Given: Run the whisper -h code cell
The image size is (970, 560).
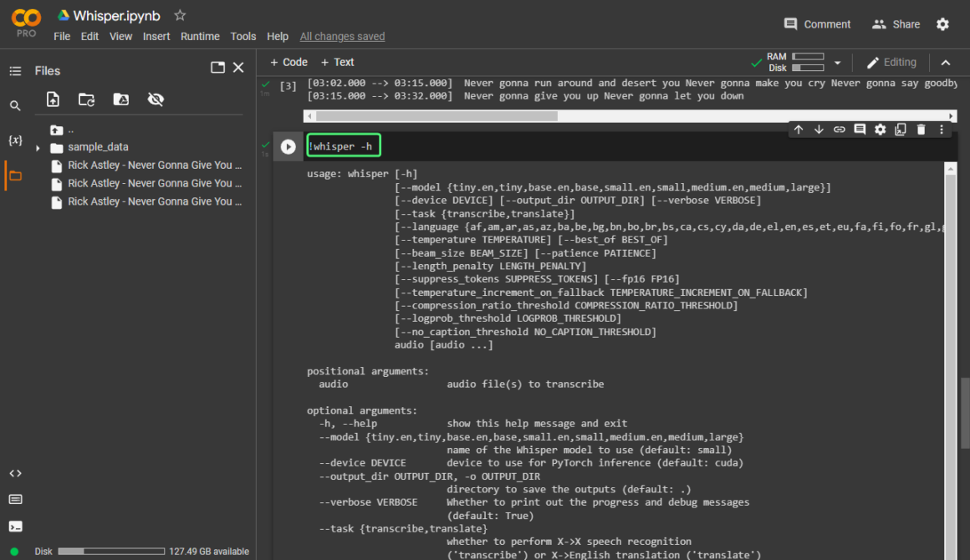Looking at the screenshot, I should (x=288, y=146).
